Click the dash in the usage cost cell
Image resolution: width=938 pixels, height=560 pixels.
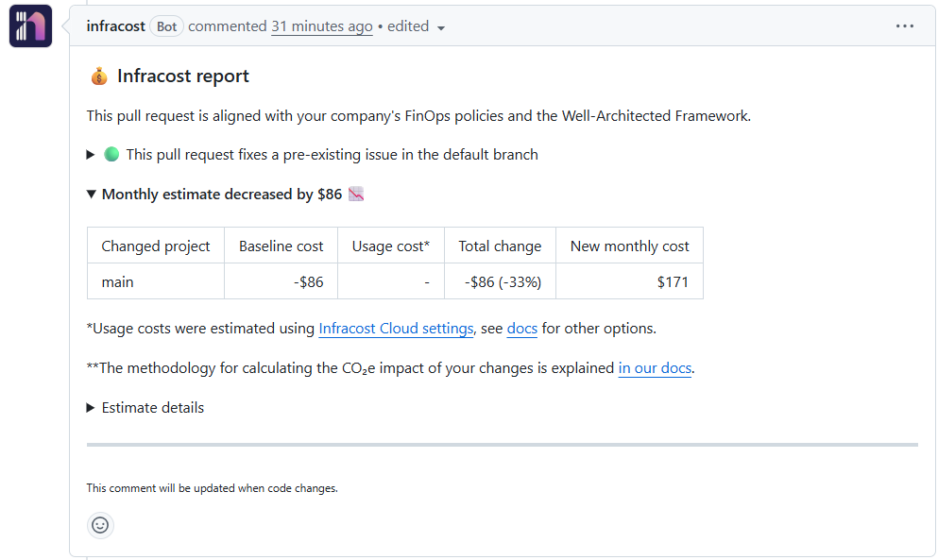pos(427,281)
